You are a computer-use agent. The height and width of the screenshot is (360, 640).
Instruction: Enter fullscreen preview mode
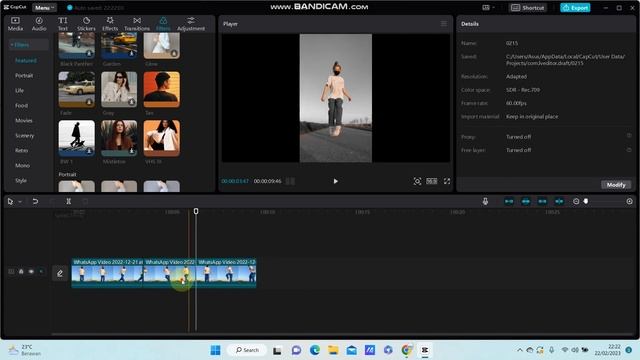click(447, 181)
